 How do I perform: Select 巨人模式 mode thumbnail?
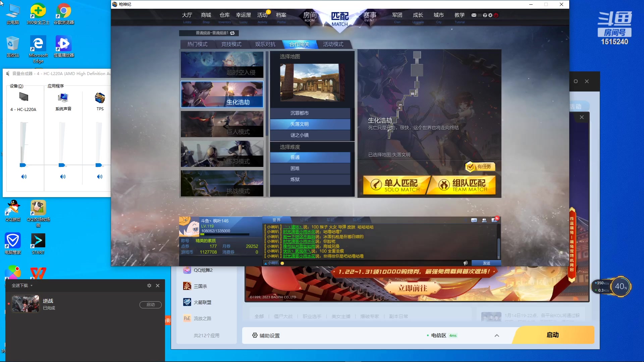tap(222, 124)
